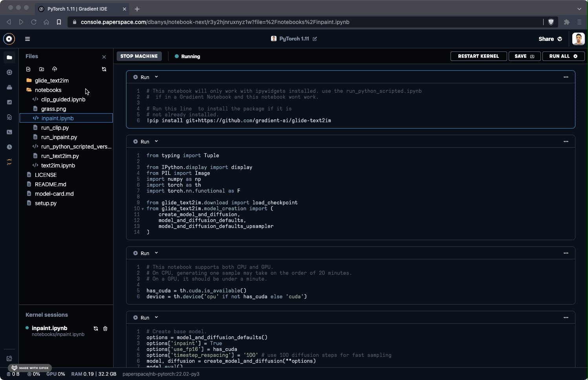The width and height of the screenshot is (588, 380).
Task: Select grass.png in the file tree
Action: [53, 109]
